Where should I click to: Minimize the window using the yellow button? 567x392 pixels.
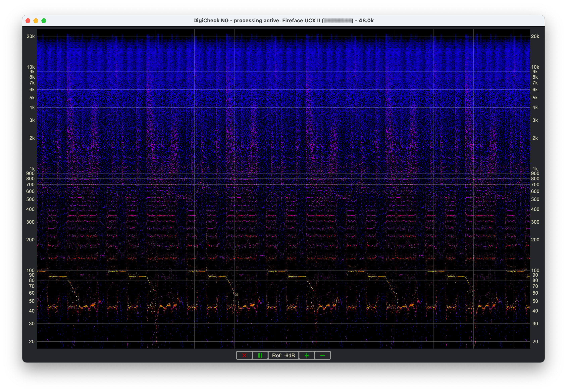(36, 21)
